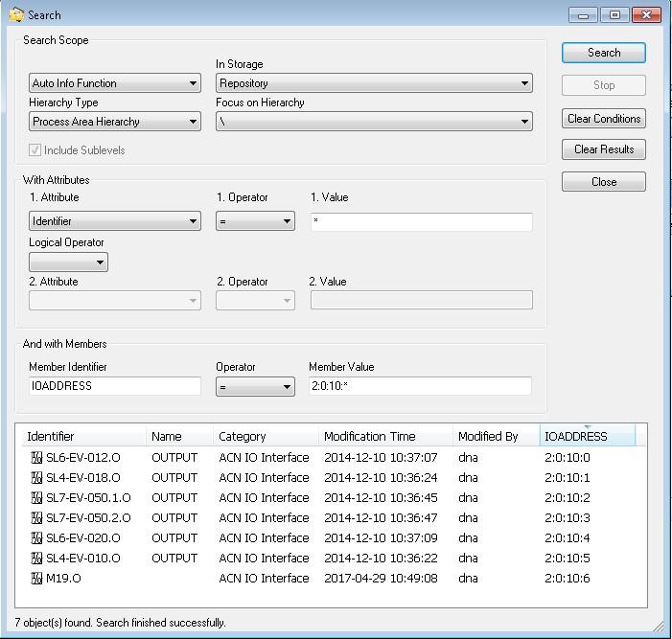Click the 2014-12-10 10:37:07 modification time
672x639 pixels.
coord(381,457)
